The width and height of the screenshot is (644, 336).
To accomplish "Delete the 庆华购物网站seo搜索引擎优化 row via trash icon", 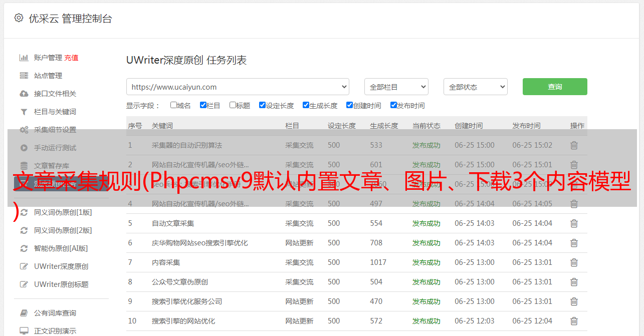I will [574, 243].
